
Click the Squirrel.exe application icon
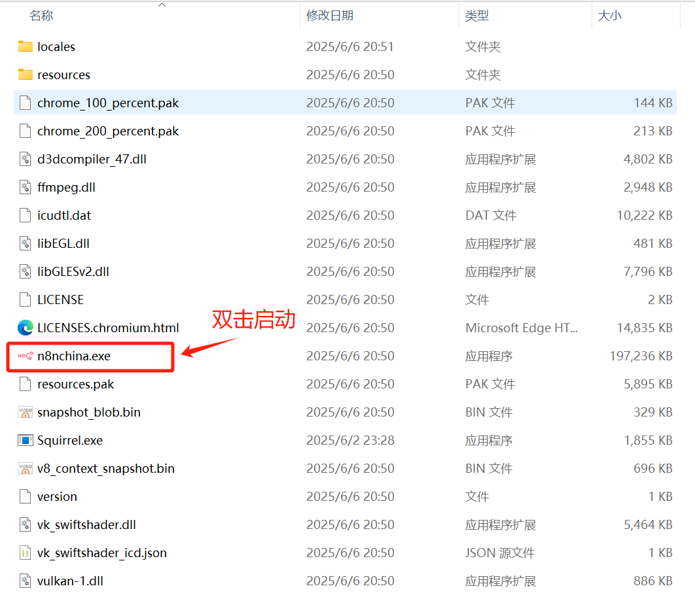26,440
